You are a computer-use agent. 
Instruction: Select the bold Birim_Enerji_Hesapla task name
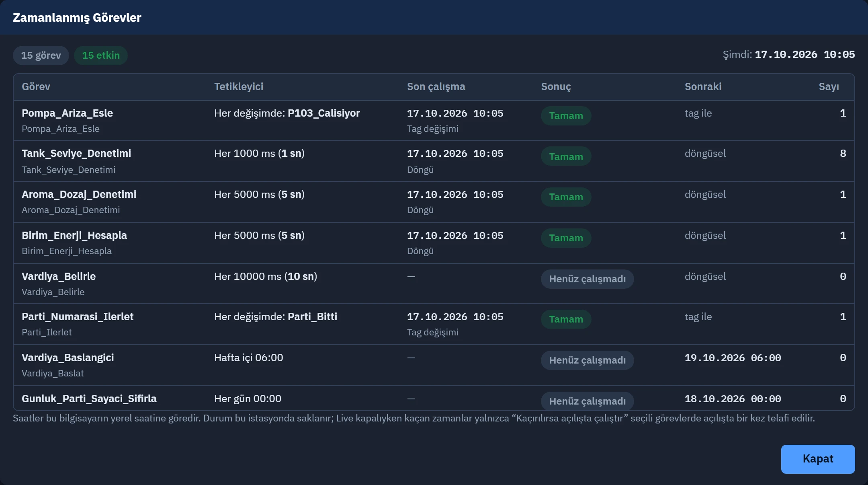coord(74,235)
